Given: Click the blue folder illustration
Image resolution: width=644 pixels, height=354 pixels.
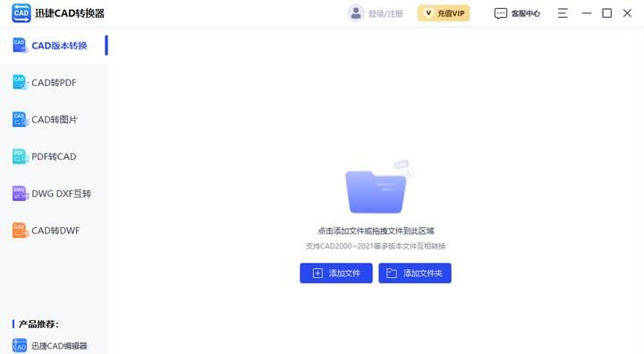Looking at the screenshot, I should pyautogui.click(x=377, y=191).
